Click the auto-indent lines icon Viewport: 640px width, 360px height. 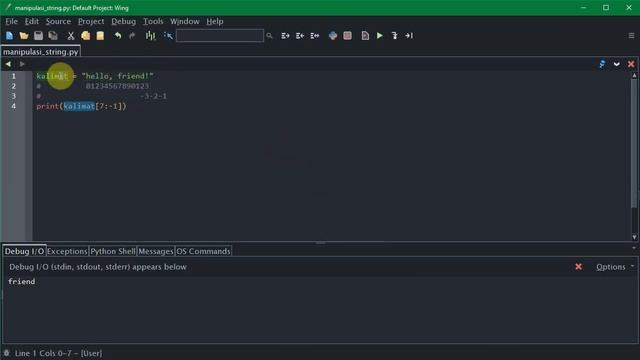(315, 36)
